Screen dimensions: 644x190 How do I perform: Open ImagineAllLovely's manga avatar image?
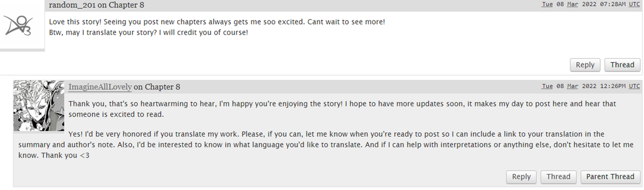pyautogui.click(x=39, y=106)
